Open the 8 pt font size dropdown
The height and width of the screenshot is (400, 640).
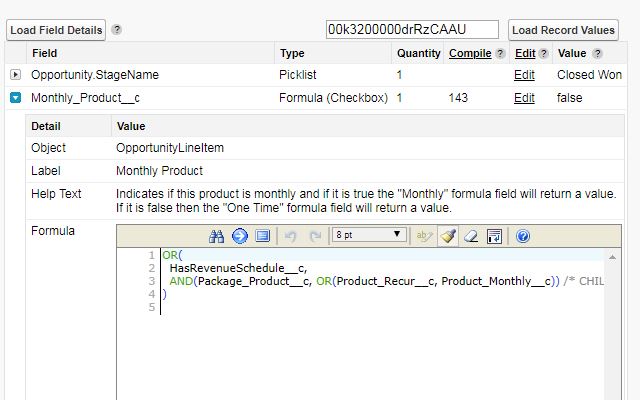[x=369, y=235]
